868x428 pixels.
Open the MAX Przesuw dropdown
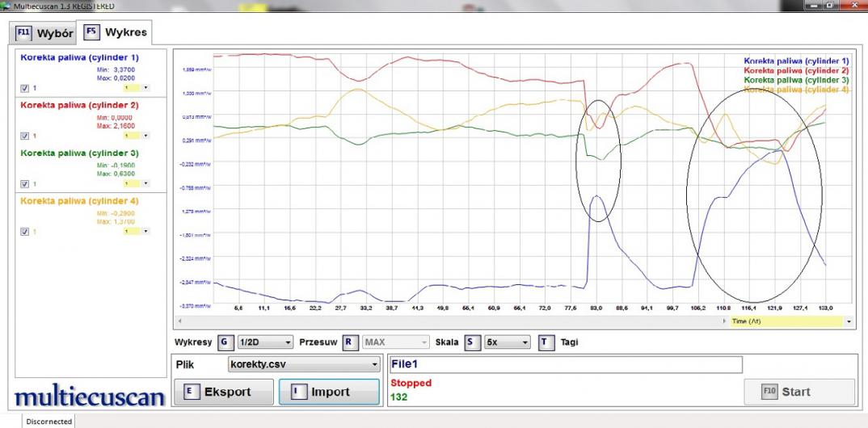point(395,343)
